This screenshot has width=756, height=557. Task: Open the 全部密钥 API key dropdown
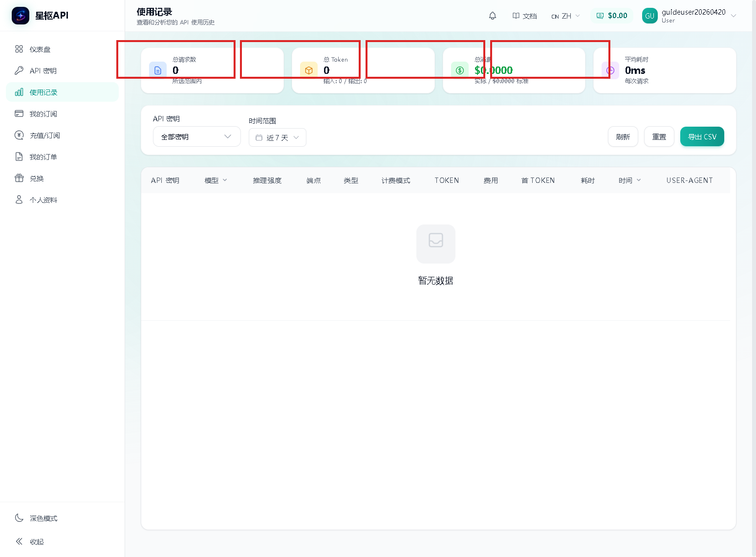click(196, 137)
